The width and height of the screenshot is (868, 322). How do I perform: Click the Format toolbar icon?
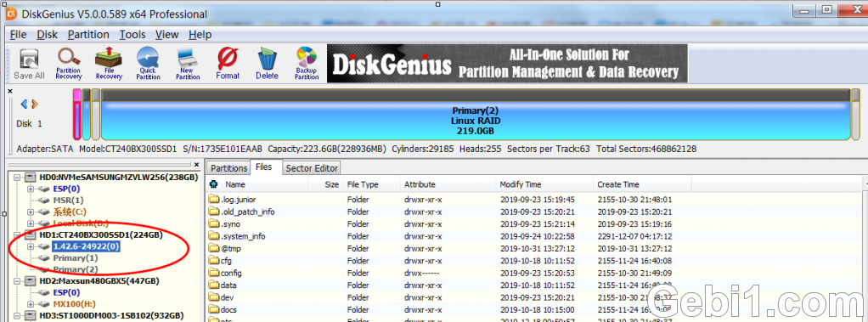pyautogui.click(x=228, y=64)
